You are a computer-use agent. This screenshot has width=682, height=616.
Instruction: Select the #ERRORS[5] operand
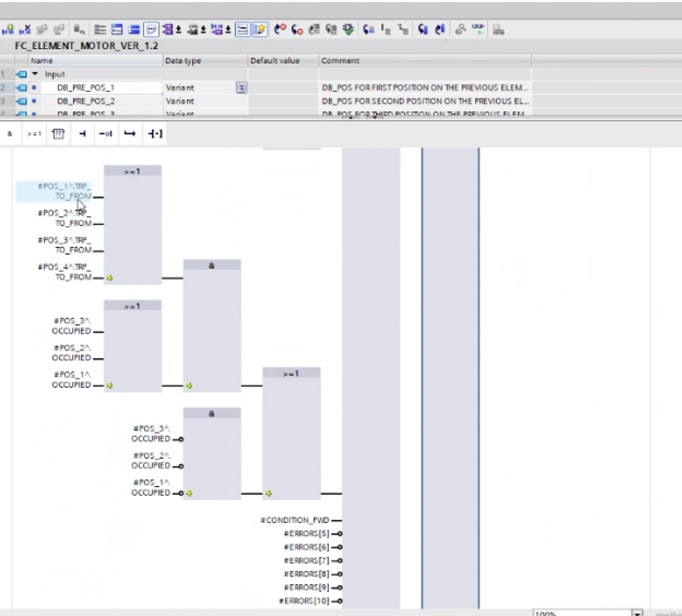(306, 534)
